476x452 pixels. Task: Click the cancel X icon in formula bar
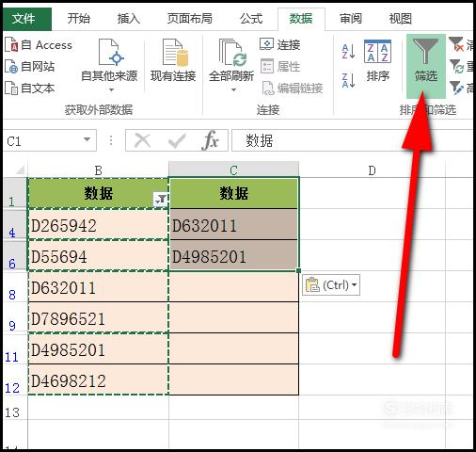[142, 140]
